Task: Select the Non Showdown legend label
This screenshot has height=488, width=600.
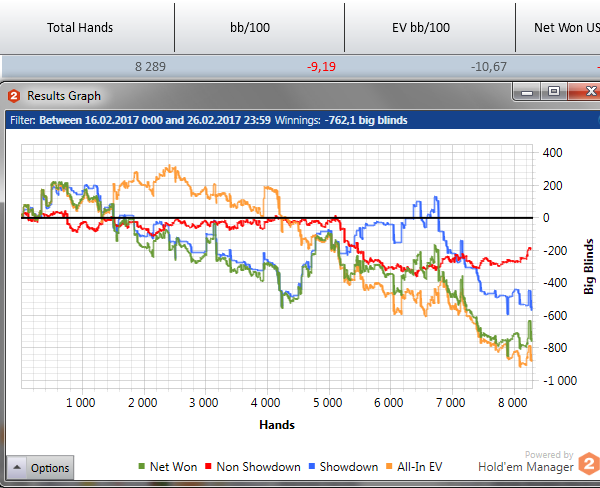Action: 258,467
